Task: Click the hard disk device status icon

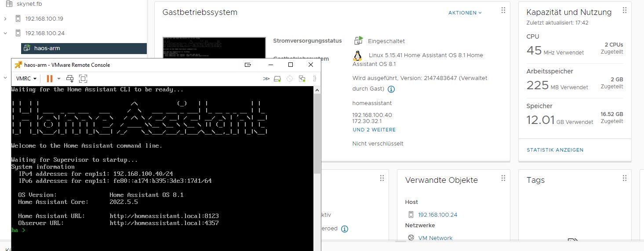Action: 277,79
